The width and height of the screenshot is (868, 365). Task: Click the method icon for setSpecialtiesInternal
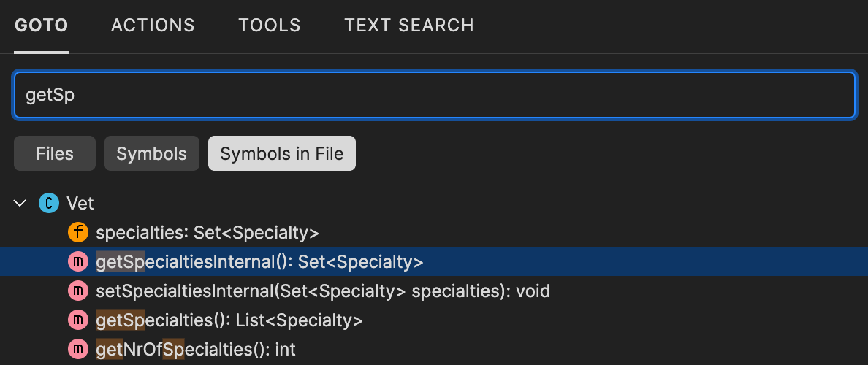77,291
